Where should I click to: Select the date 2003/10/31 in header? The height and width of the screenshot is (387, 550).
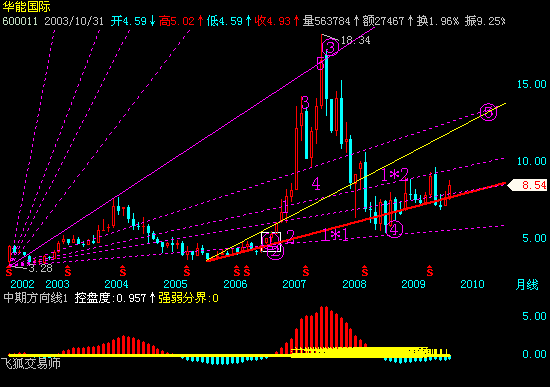point(74,21)
